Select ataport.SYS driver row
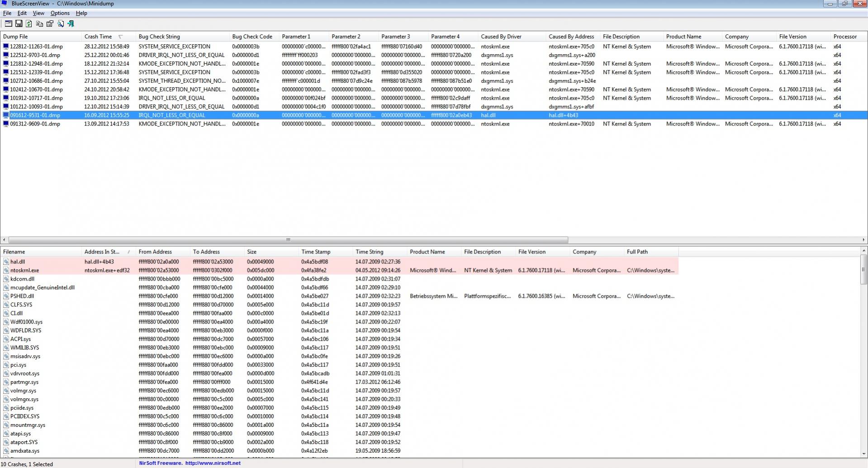868x468 pixels. [339, 442]
